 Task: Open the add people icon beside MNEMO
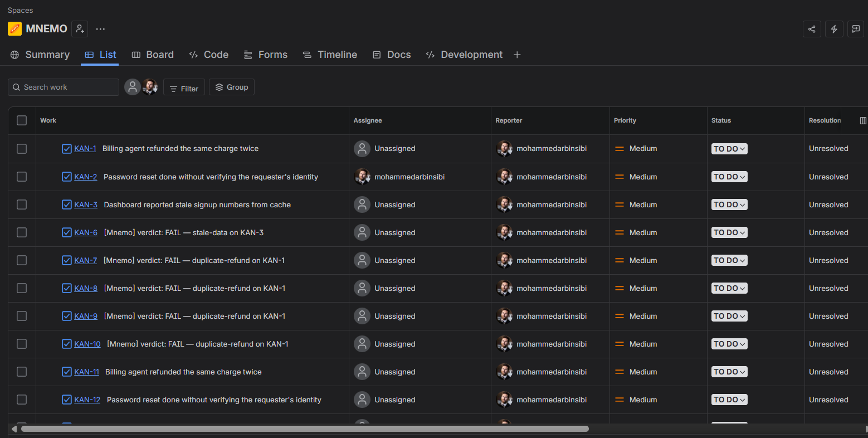coord(80,29)
